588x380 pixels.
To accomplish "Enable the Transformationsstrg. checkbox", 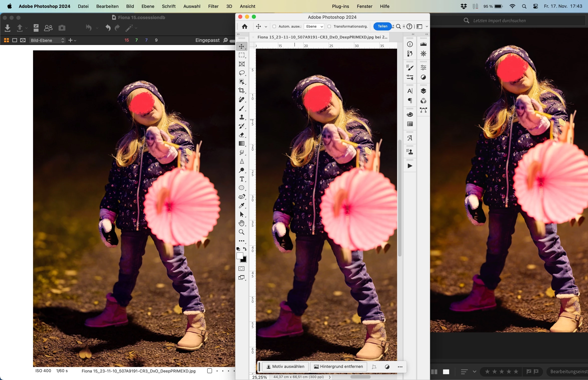I will point(329,27).
